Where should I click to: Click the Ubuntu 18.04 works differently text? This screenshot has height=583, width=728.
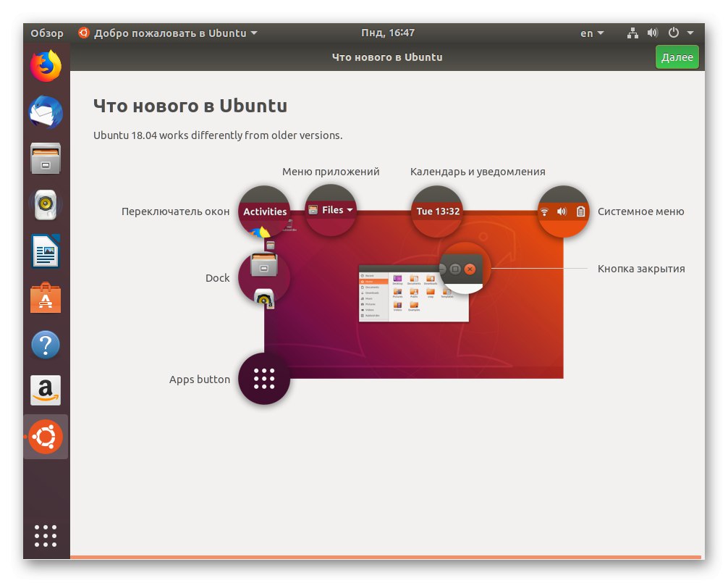point(218,135)
